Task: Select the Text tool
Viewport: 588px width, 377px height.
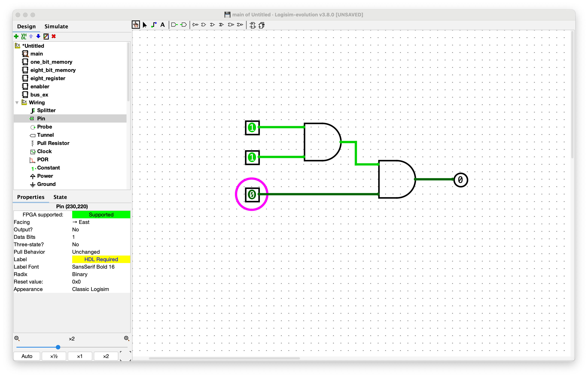Action: [163, 25]
